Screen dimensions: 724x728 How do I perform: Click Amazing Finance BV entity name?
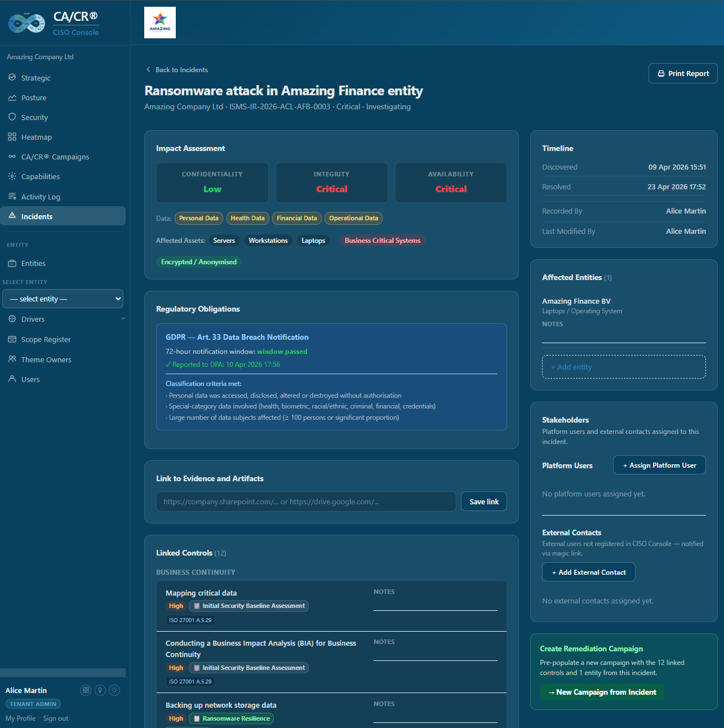pos(576,301)
